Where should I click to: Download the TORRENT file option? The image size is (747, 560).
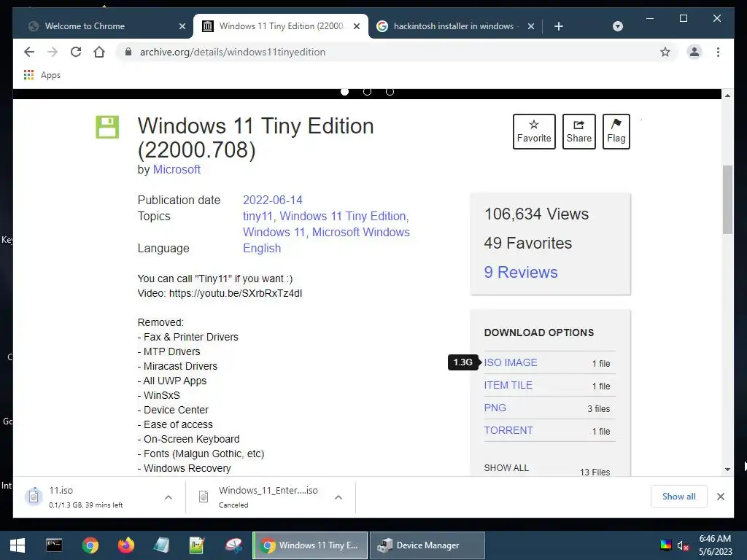click(508, 430)
